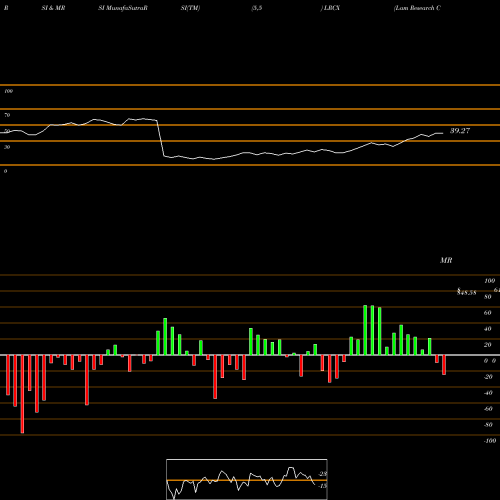Viewport: 500px width, 500px height.
Task: Click the LRCX ticker label in the header
Action: click(332, 8)
